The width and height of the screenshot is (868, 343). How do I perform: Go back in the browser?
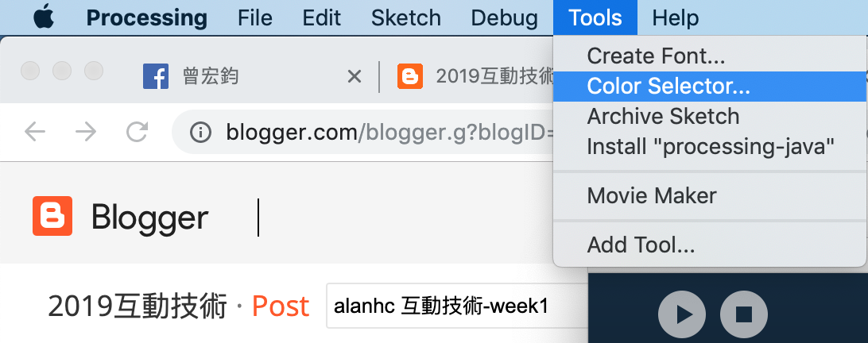[35, 133]
